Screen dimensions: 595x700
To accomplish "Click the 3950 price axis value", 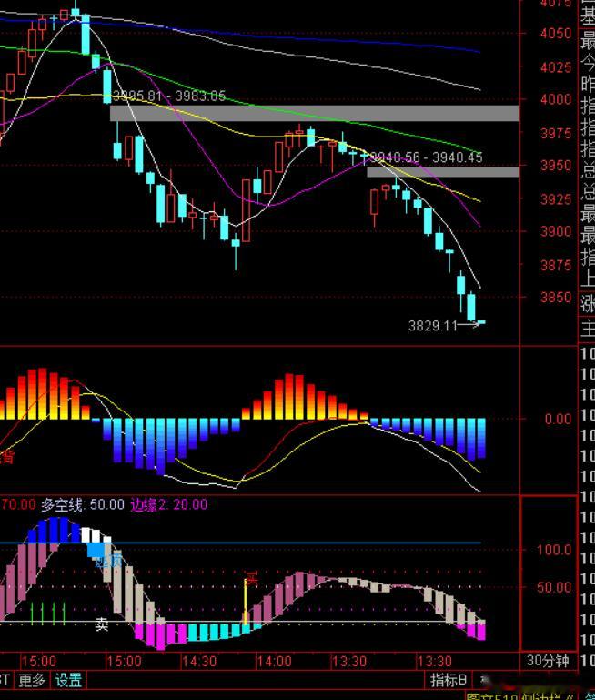I will tap(556, 166).
